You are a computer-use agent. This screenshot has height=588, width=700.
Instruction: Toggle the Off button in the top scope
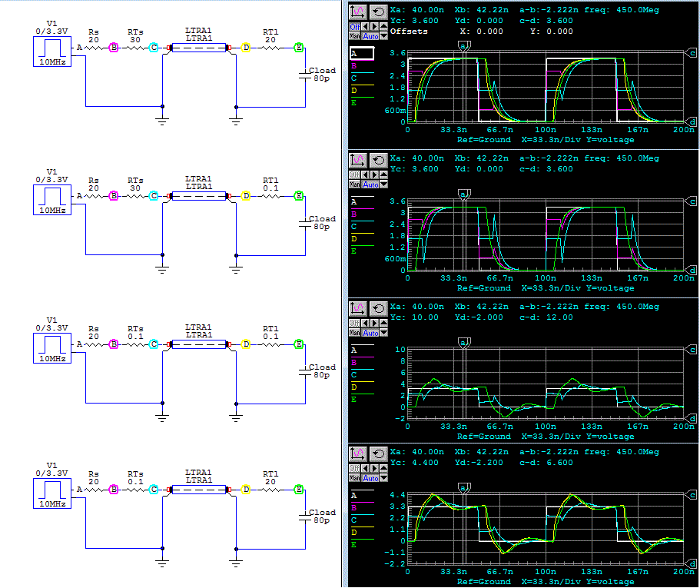[x=355, y=27]
